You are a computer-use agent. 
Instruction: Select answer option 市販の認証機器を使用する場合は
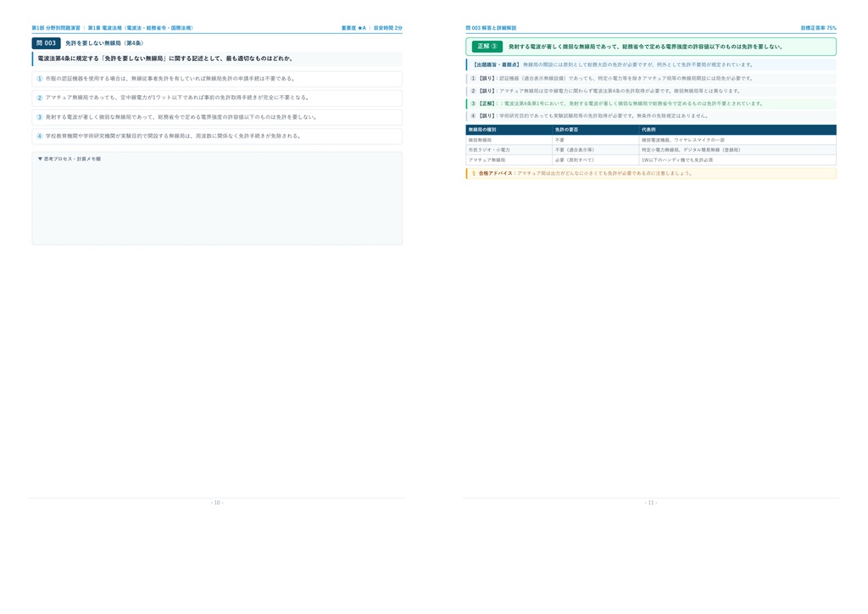point(217,79)
